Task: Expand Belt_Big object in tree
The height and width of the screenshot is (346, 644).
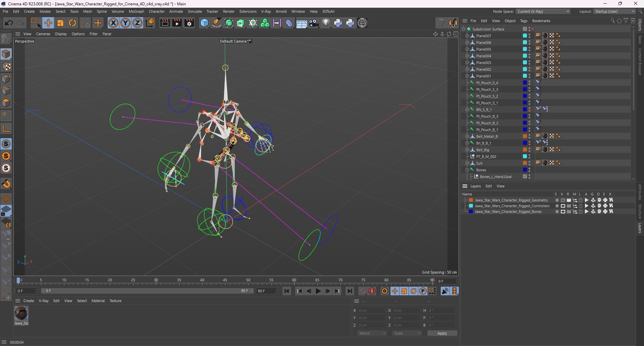Action: [x=467, y=150]
